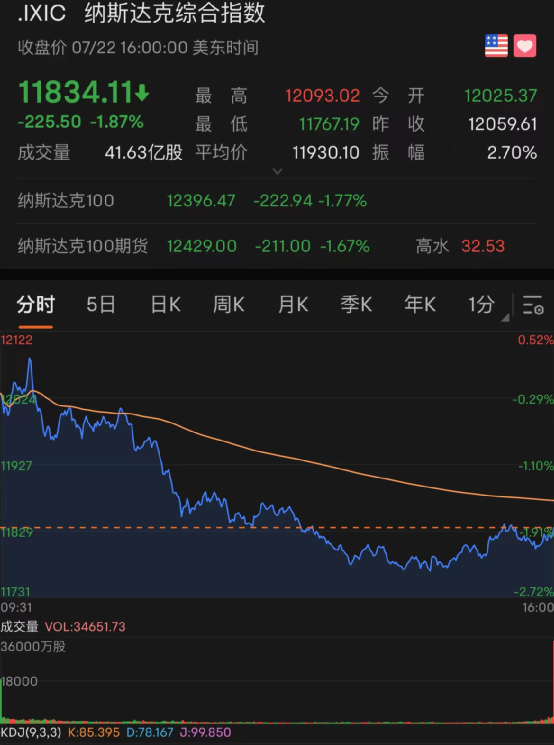
Task: Tap the VOL:34651.73 volume indicator label
Action: [x=85, y=627]
